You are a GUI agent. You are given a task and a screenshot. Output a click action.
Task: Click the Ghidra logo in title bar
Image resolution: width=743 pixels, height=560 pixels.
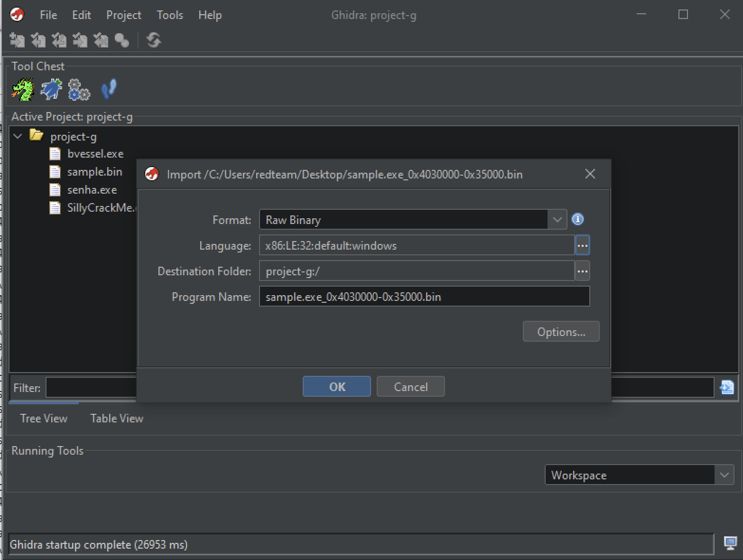[x=17, y=15]
